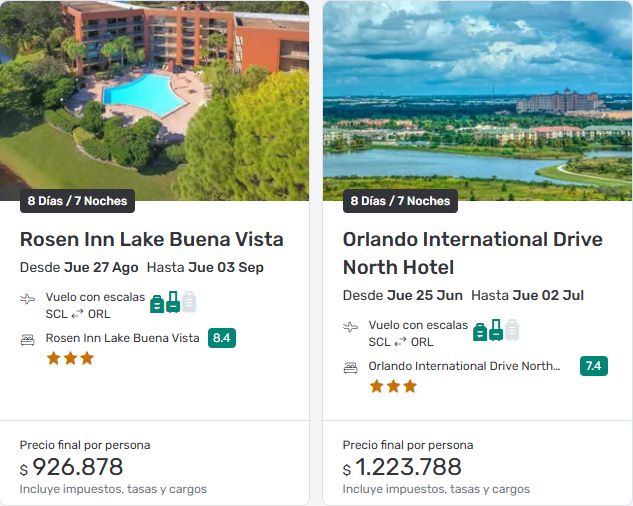633x506 pixels.
Task: Click the bed icon beside Rosen Inn Lake Buena Vista
Action: point(27,339)
